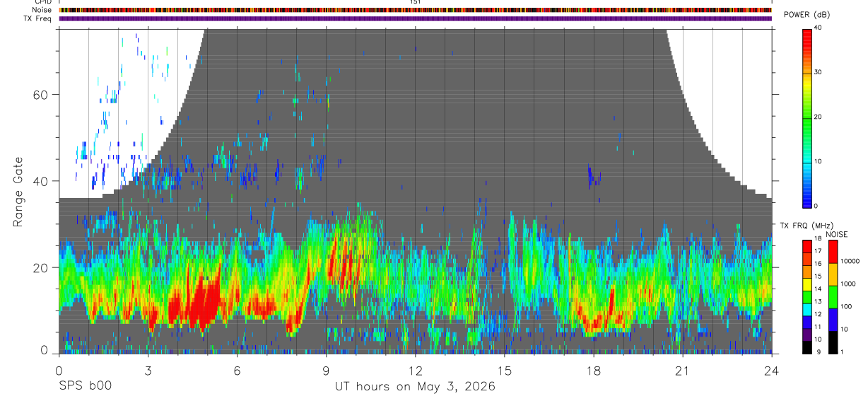Image resolution: width=868 pixels, height=401 pixels.
Task: Click the 21 tick on time axis
Action: pos(683,370)
